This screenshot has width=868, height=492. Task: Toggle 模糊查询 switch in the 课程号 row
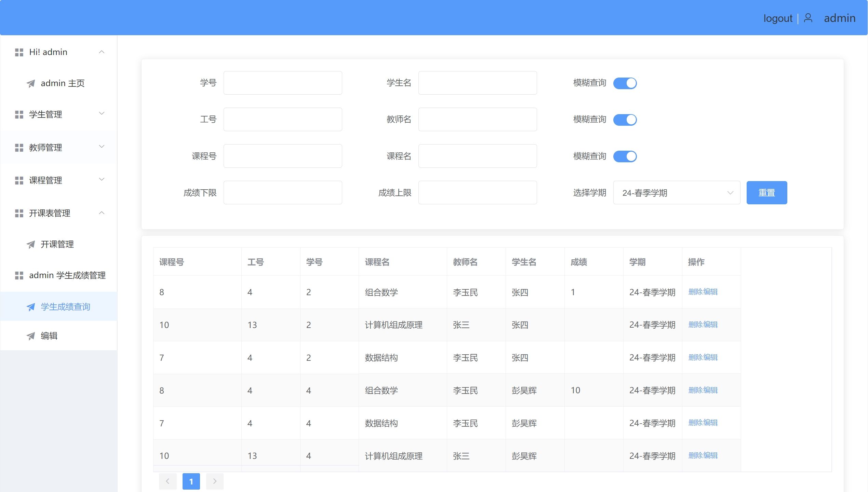tap(625, 156)
